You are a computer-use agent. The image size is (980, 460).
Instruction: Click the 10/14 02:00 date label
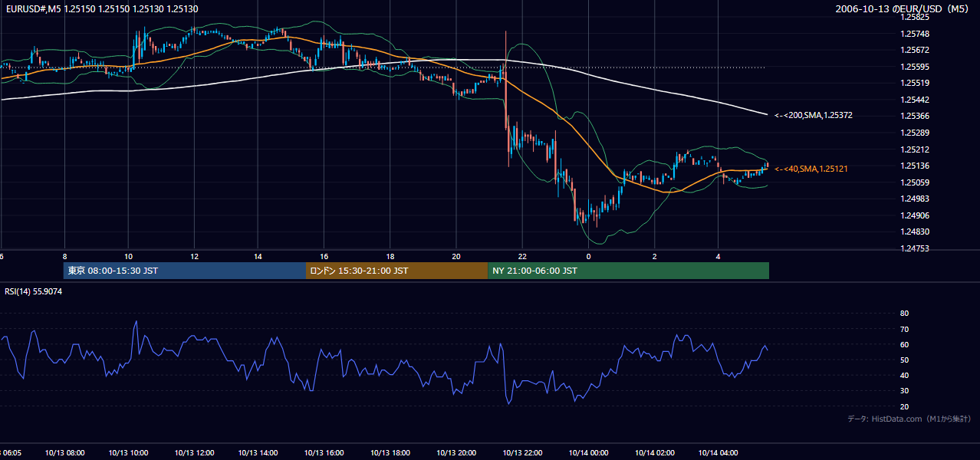(x=653, y=452)
